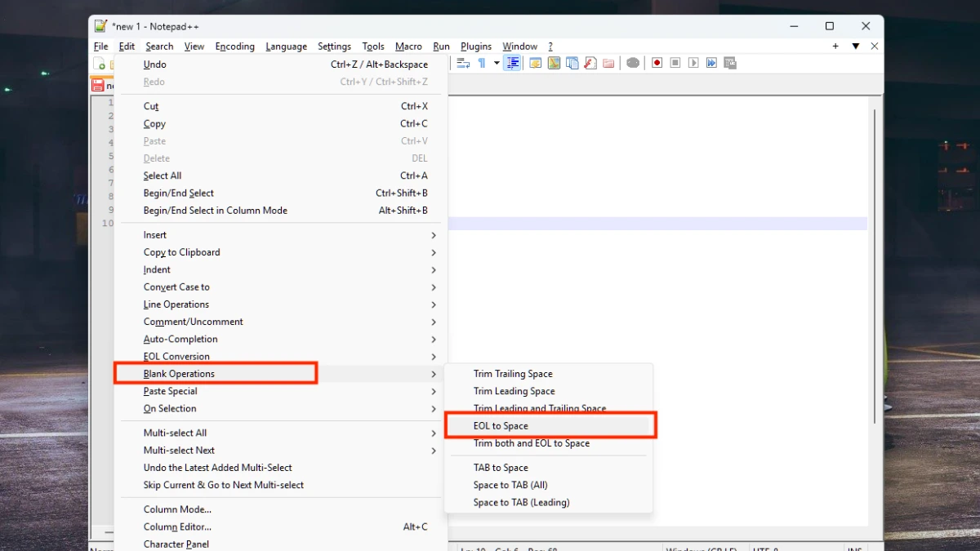
Task: Select EOL to Space in the submenu
Action: (549, 426)
